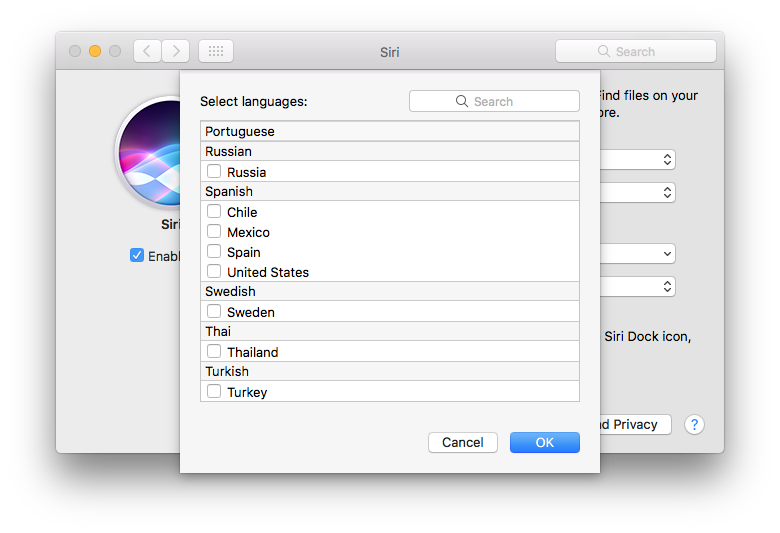The width and height of the screenshot is (780, 533).
Task: Click the magnifier icon in the language search box
Action: 462,102
